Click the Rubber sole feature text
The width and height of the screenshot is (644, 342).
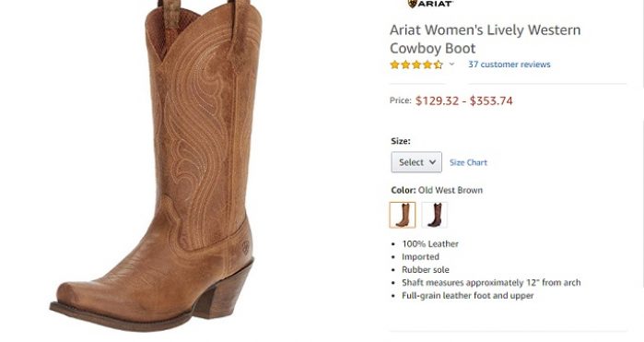(x=426, y=270)
